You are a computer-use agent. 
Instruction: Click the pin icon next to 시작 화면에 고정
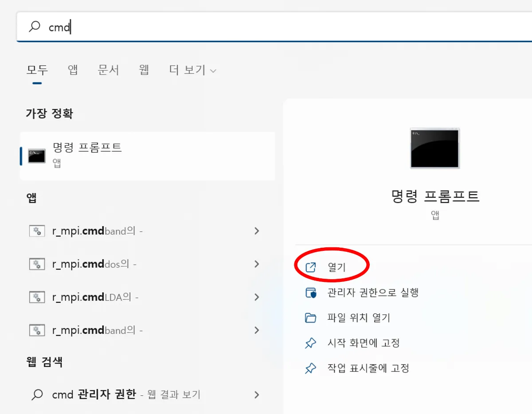click(310, 343)
